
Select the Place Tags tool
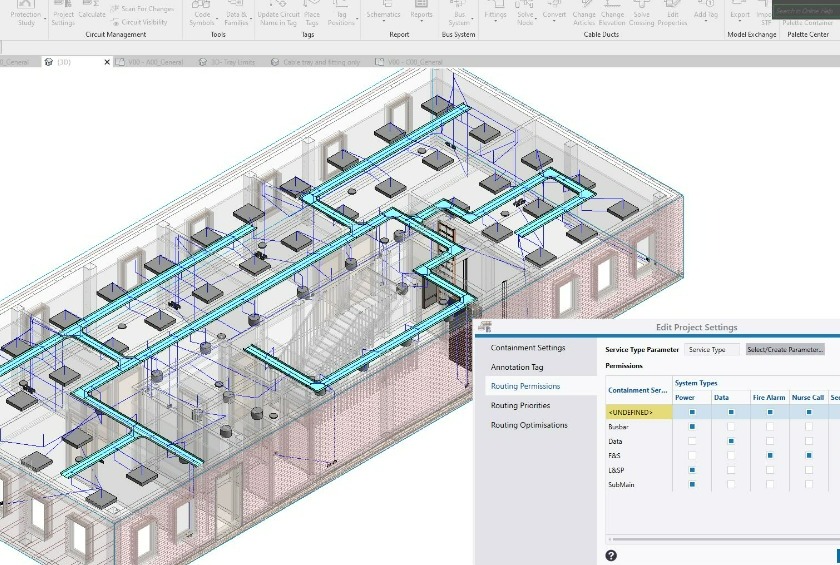312,13
